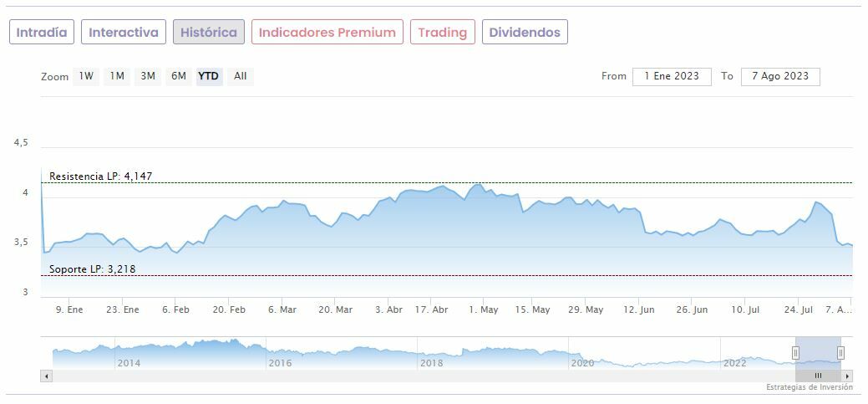Viewport: 868px width, 404px height.
Task: Zoom the chart to 3M
Action: (148, 76)
